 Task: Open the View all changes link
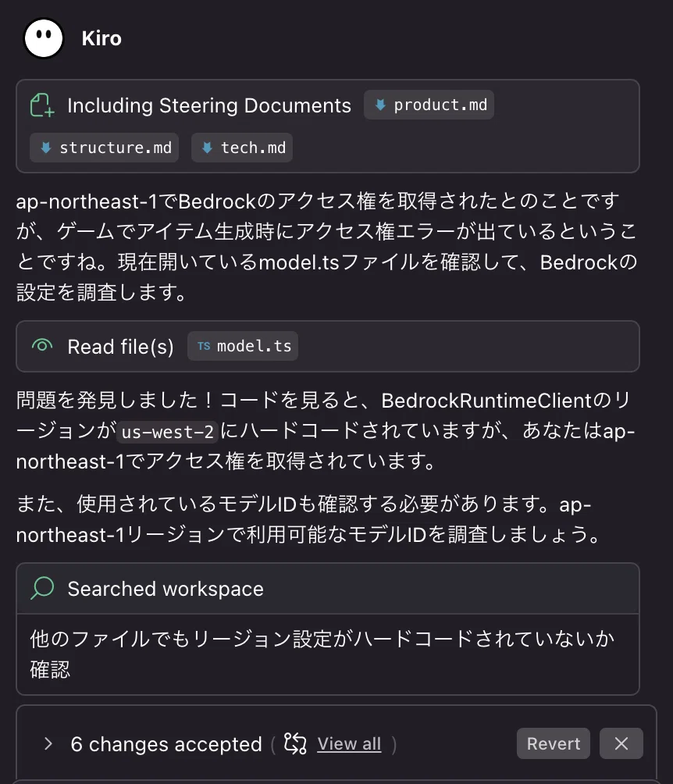[x=349, y=744]
